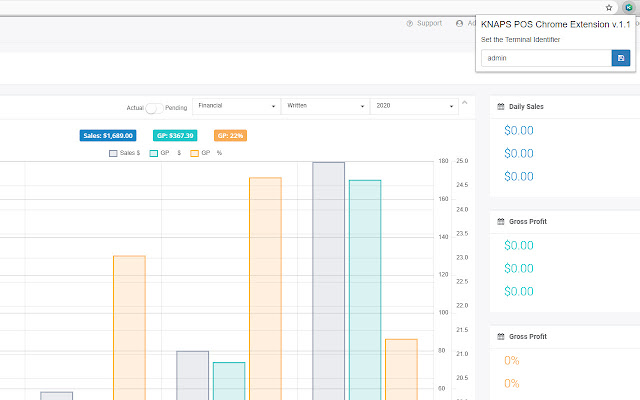Click the first Gross Profit calendar icon
Image resolution: width=640 pixels, height=400 pixels.
point(501,222)
